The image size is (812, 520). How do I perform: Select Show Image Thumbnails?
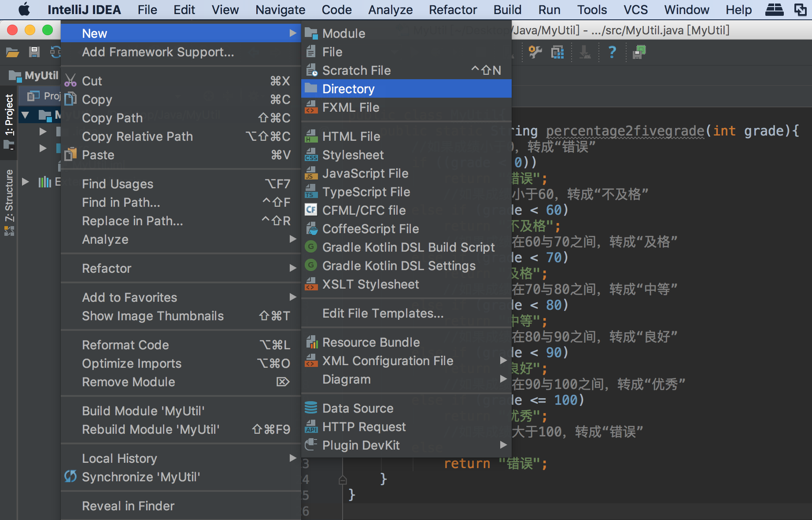pos(181,316)
